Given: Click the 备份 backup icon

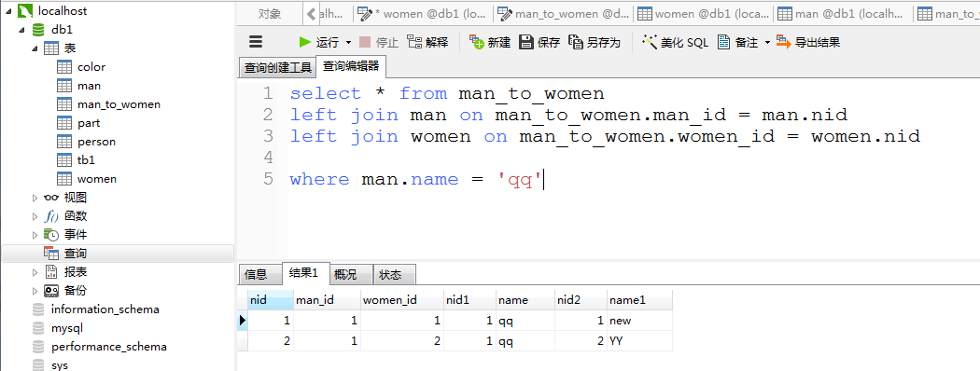Looking at the screenshot, I should [51, 291].
